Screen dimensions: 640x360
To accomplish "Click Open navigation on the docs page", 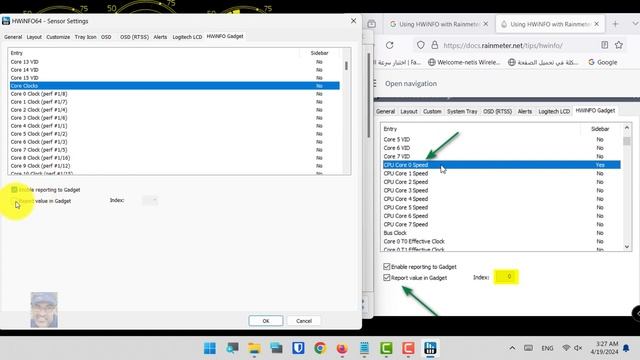I will (x=411, y=83).
